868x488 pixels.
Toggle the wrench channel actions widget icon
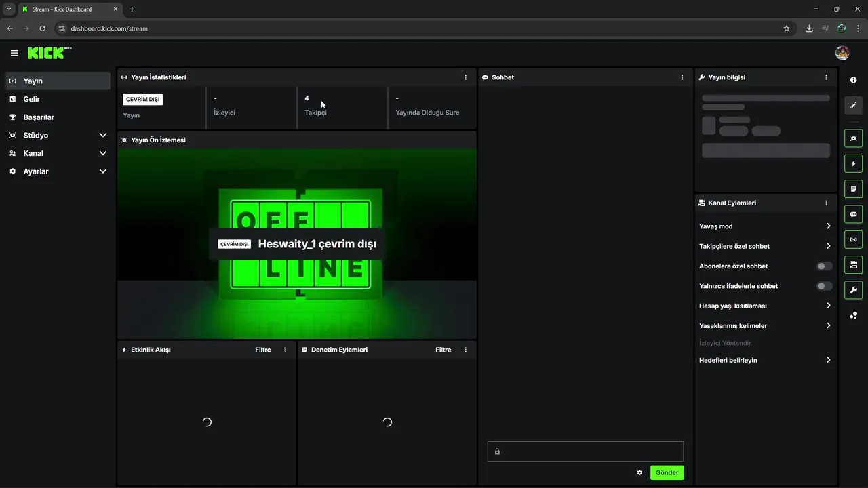853,290
